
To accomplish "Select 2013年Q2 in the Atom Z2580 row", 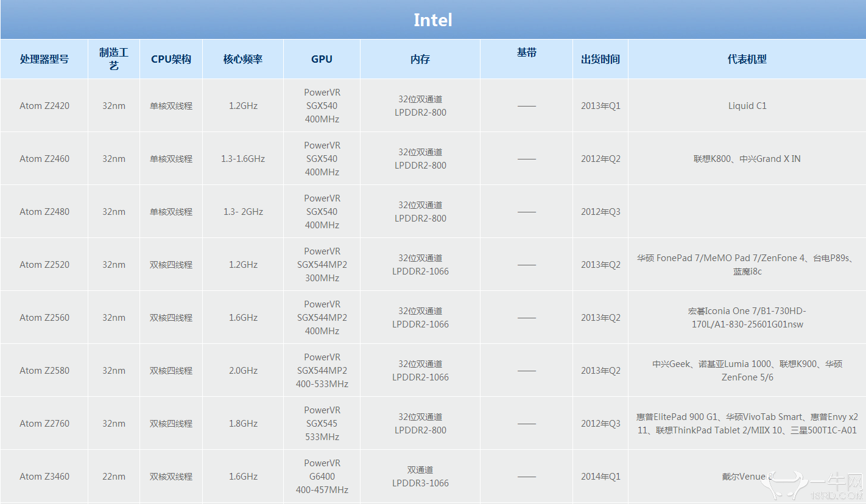I will (x=600, y=371).
